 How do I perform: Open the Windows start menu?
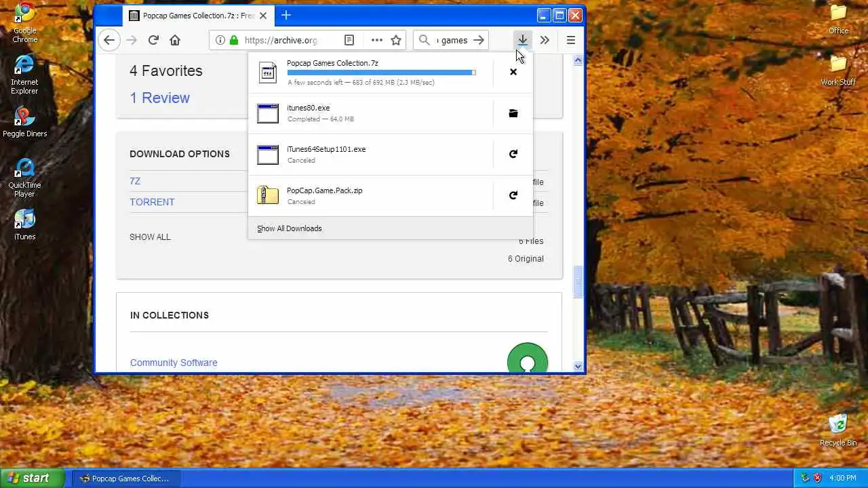pos(33,478)
